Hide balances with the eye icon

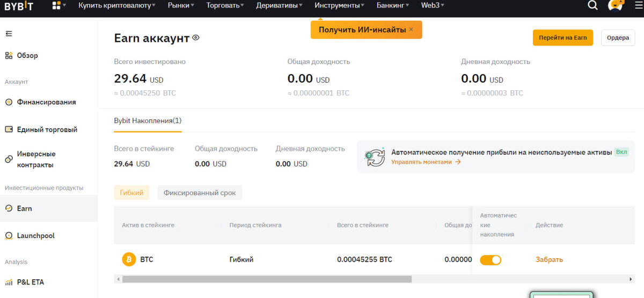point(196,38)
